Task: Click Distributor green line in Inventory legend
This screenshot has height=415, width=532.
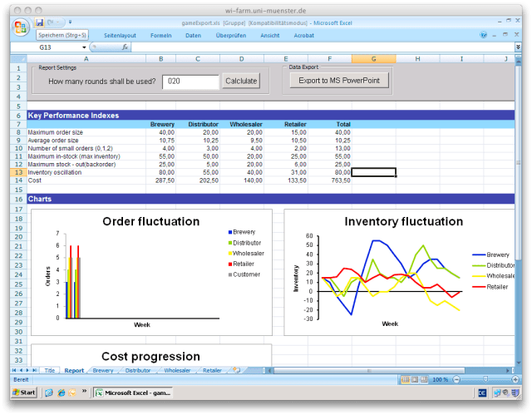Action: pos(479,265)
